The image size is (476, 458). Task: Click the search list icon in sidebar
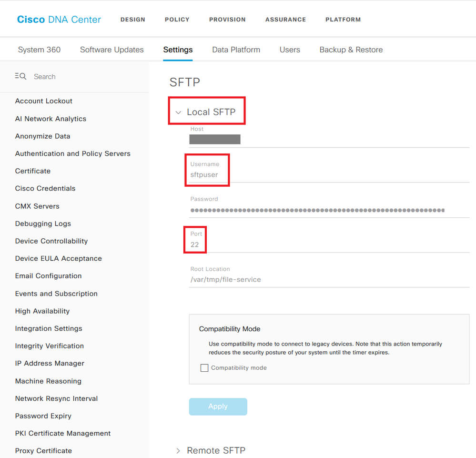20,76
